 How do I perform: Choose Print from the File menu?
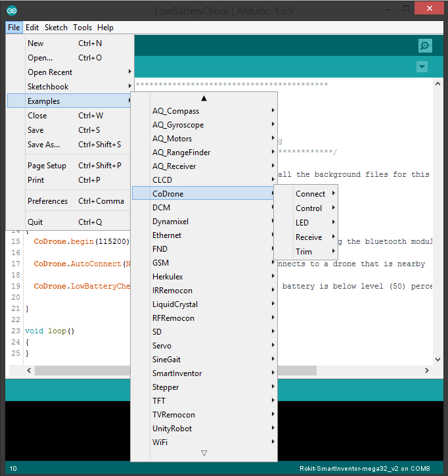point(69,180)
